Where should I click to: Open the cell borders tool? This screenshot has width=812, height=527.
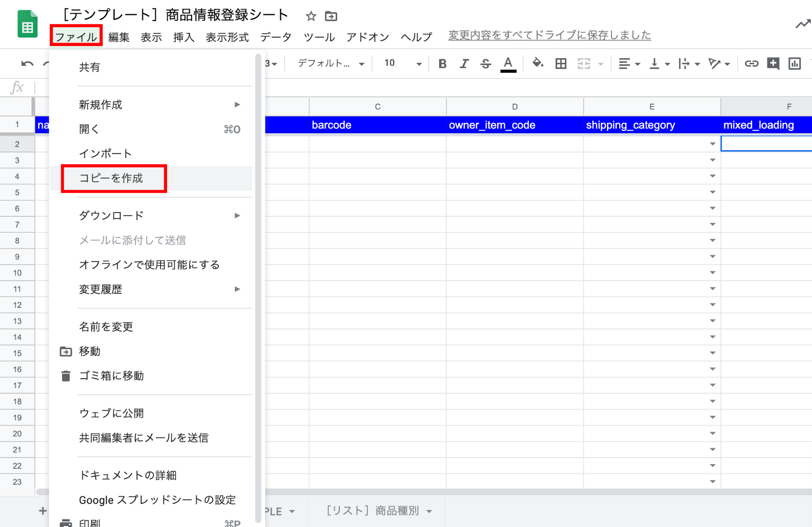[x=561, y=64]
